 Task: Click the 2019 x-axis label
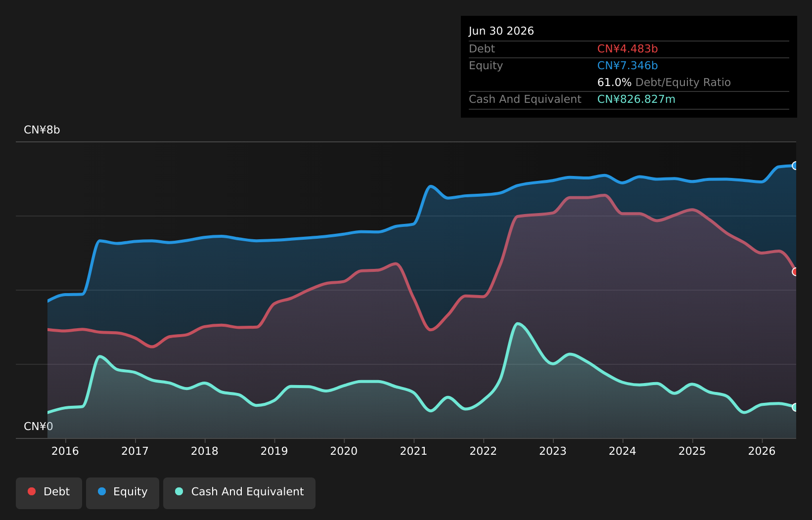pyautogui.click(x=274, y=451)
